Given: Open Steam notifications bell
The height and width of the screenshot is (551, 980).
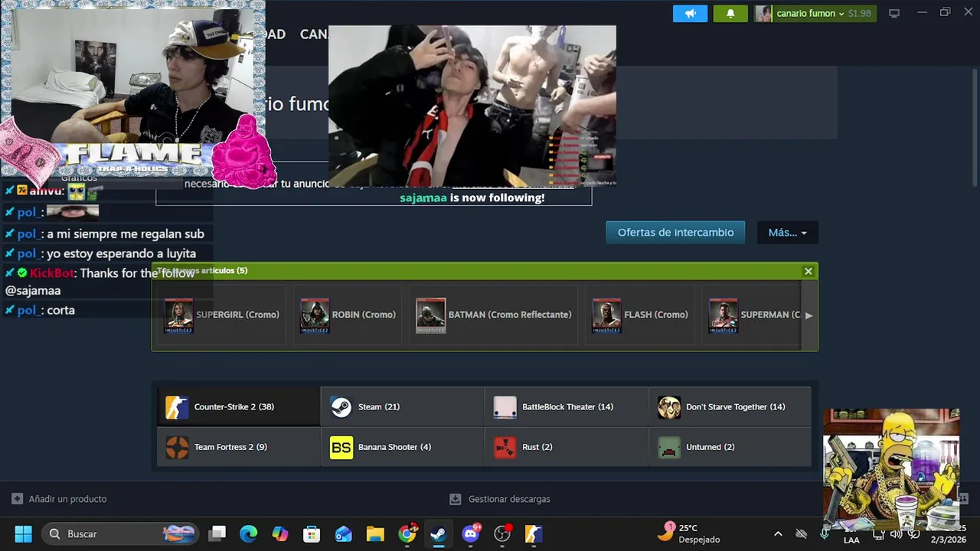Looking at the screenshot, I should pos(730,13).
